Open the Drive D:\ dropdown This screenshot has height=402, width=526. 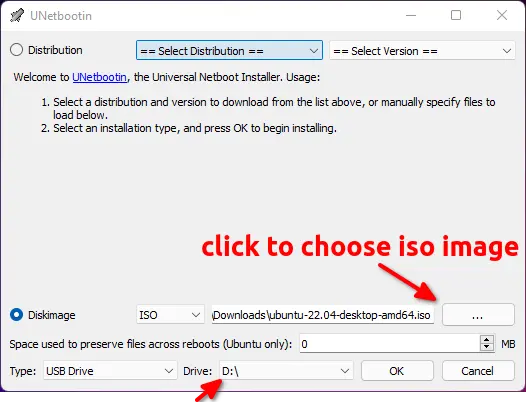pos(286,371)
